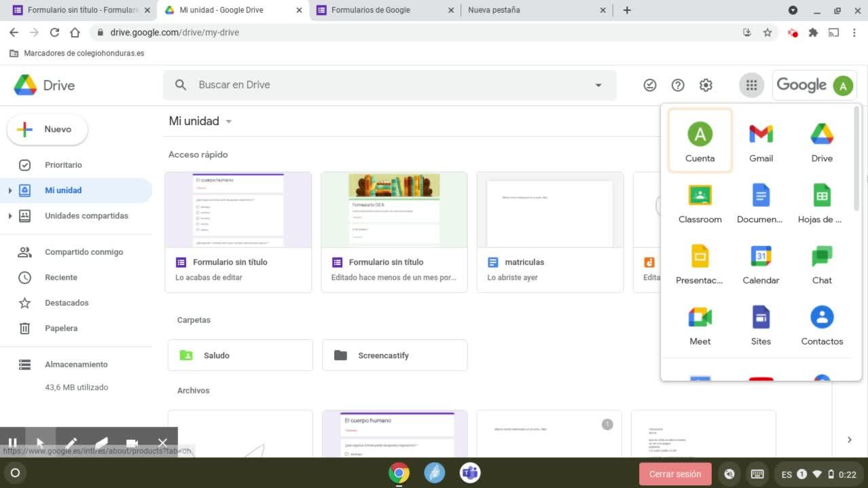Open Microsoft Teams from the shelf

click(470, 473)
